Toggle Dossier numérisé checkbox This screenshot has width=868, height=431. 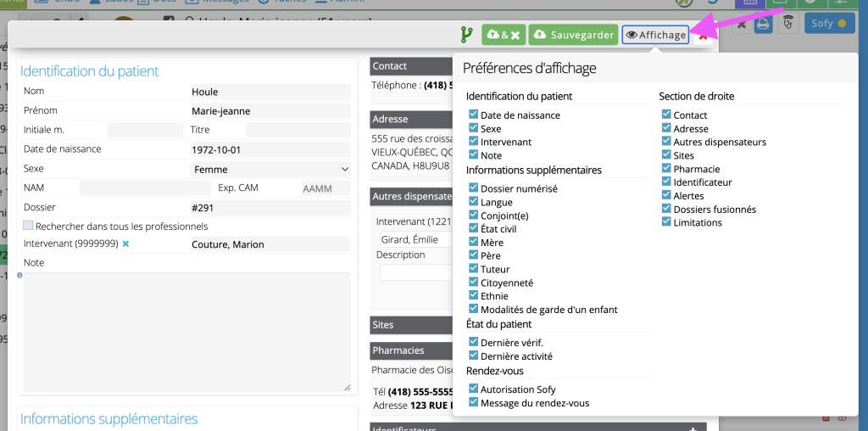pyautogui.click(x=473, y=188)
